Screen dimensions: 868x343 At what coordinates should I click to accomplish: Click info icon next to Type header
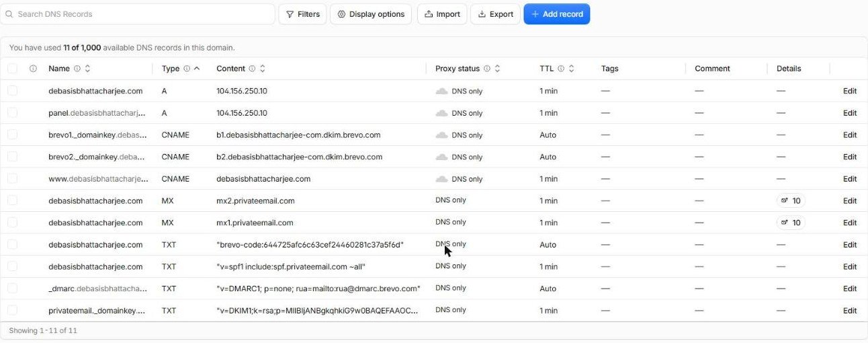(187, 69)
